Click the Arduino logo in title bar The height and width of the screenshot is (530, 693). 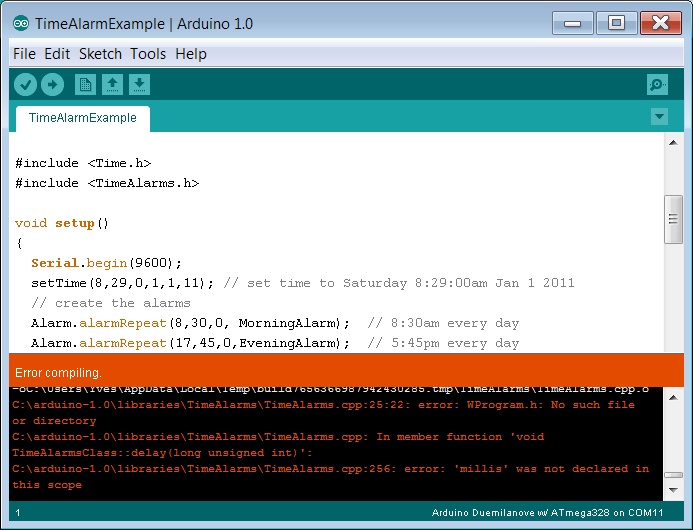click(x=21, y=23)
